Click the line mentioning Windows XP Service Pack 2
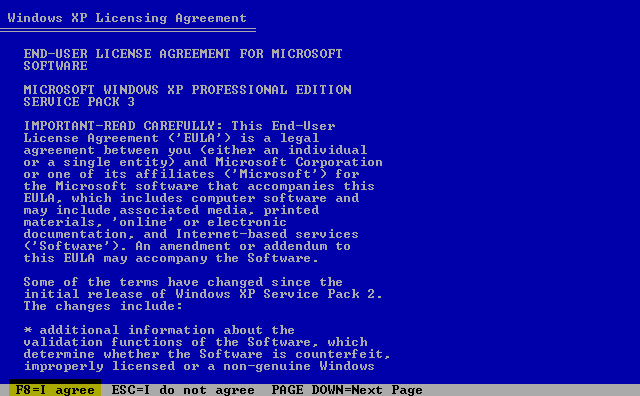The image size is (640, 396). click(x=203, y=294)
